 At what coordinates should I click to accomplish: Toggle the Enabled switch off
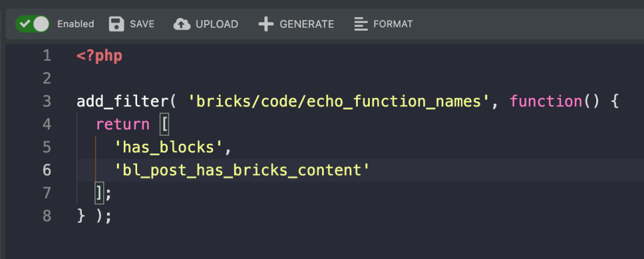(33, 24)
